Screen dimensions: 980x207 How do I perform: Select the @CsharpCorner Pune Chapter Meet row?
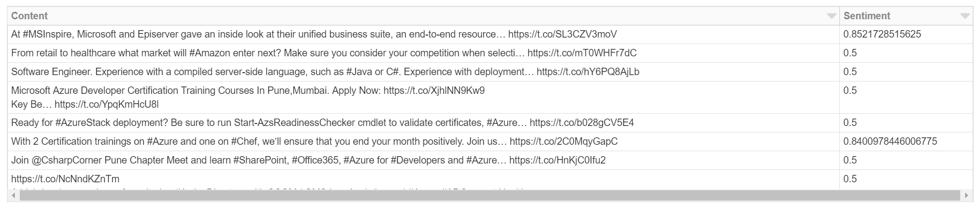(x=308, y=161)
